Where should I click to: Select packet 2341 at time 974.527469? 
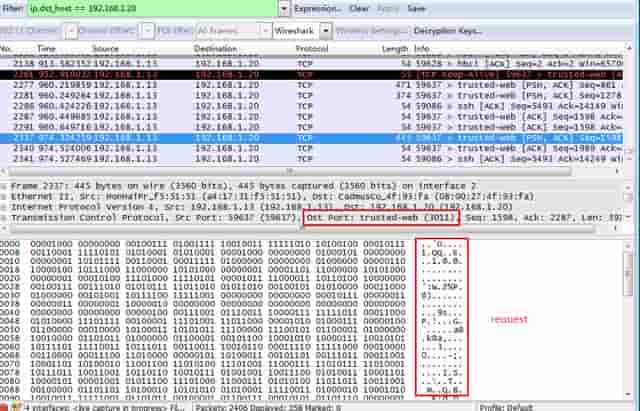coord(311,159)
